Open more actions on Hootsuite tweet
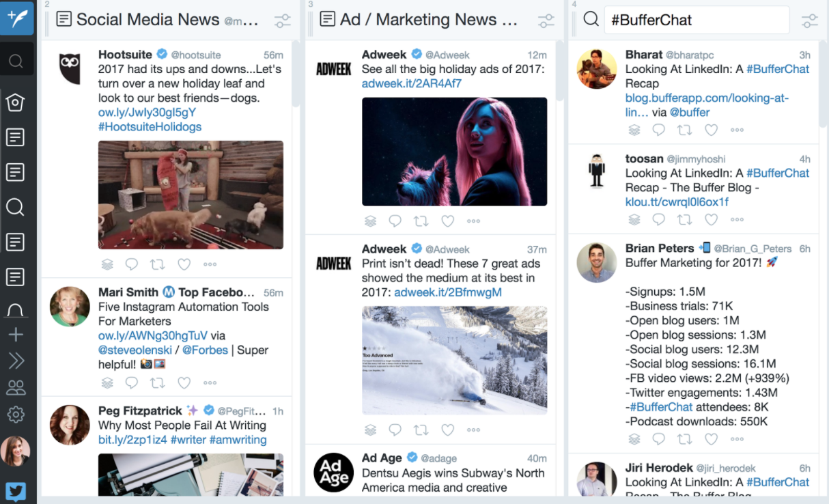829x504 pixels. pyautogui.click(x=210, y=264)
